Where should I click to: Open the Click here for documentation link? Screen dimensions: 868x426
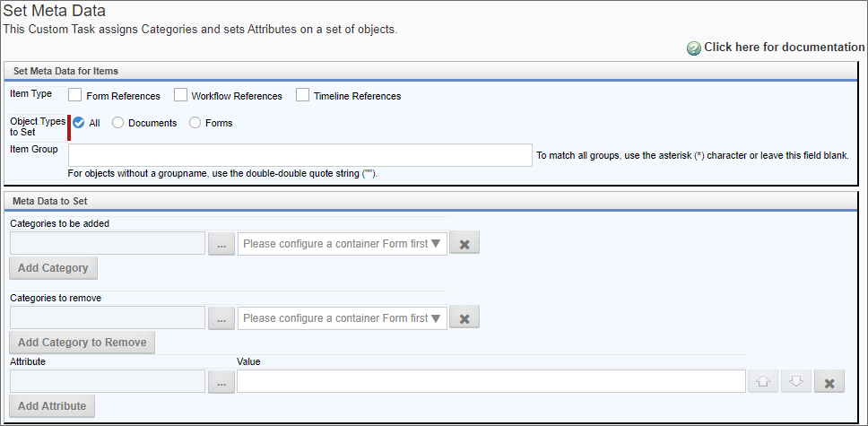[784, 48]
